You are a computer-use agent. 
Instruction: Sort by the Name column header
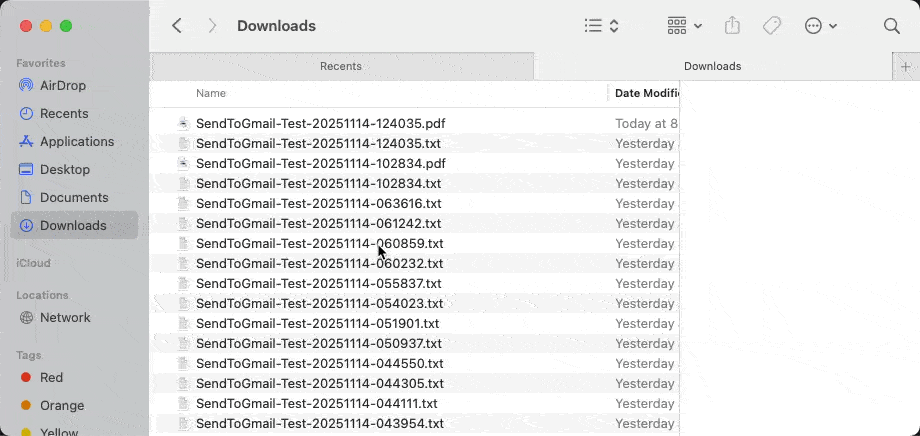point(211,93)
